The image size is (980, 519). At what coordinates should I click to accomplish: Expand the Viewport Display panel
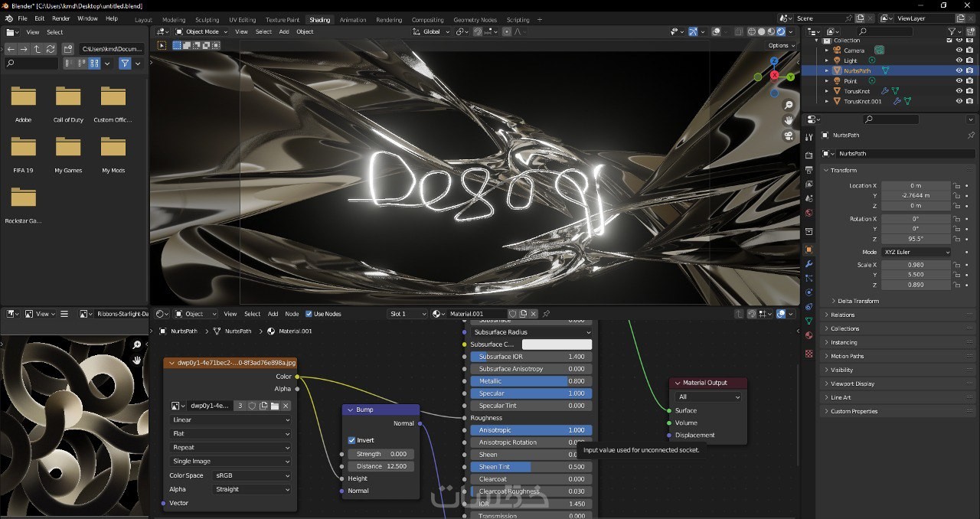852,384
